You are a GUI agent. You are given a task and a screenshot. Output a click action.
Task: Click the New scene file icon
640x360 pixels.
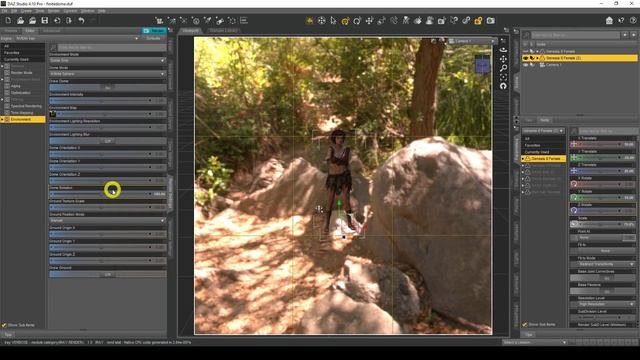(x=8, y=20)
